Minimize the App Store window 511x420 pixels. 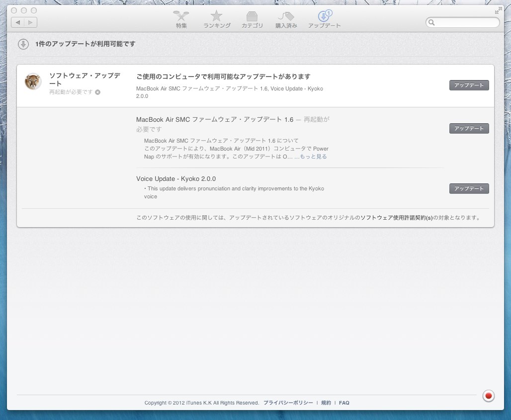coord(24,10)
